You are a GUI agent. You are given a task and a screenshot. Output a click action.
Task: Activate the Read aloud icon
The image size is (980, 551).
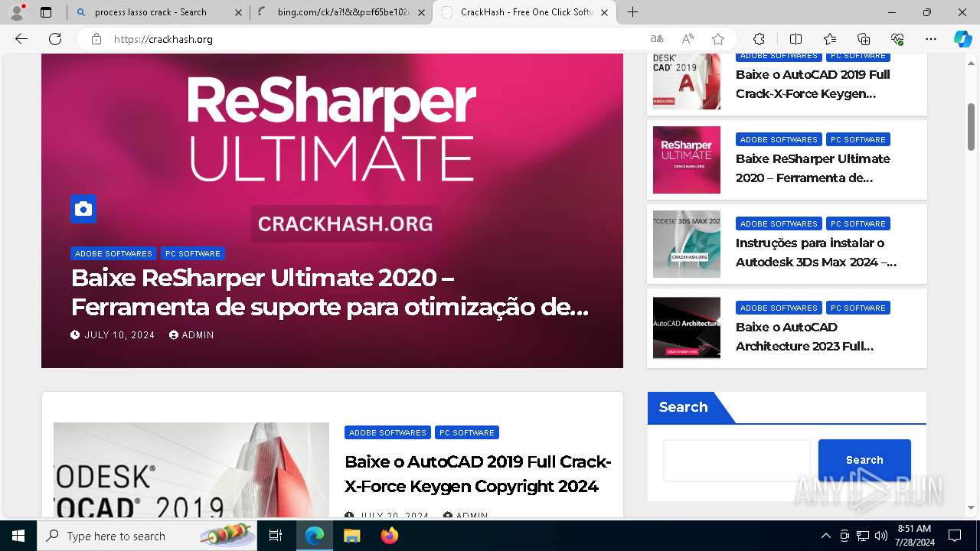(x=688, y=39)
